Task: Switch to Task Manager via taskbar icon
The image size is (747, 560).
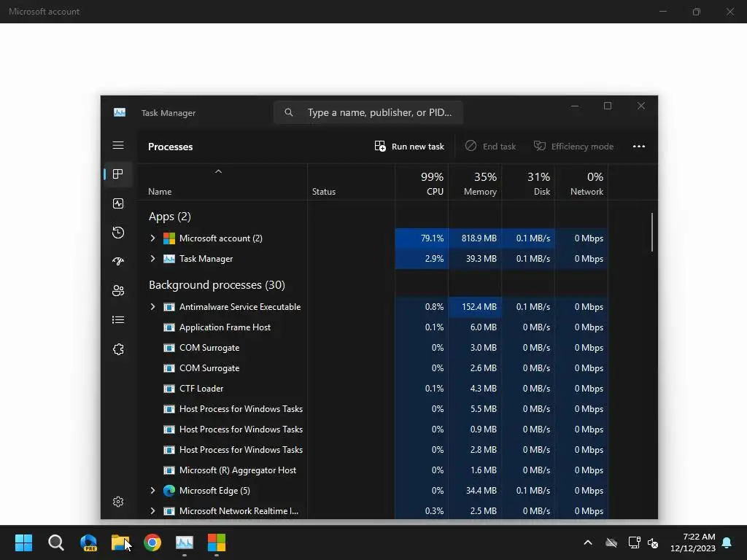Action: click(x=185, y=542)
